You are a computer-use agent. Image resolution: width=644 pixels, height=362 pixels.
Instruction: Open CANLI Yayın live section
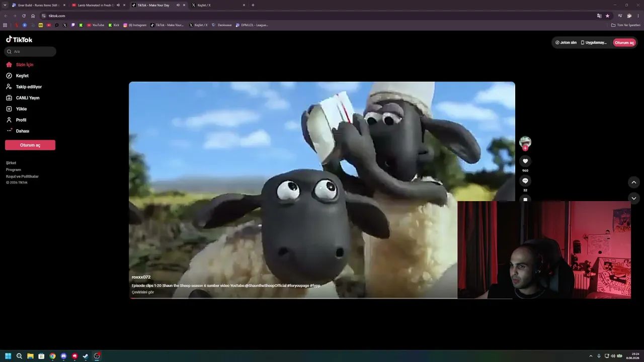(x=22, y=98)
